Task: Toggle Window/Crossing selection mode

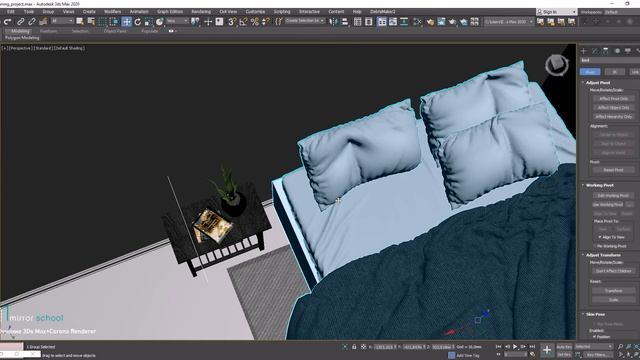Action: [114, 22]
